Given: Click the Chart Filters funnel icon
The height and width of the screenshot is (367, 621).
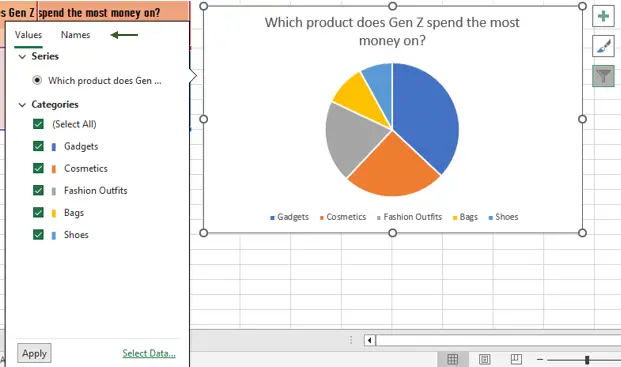Looking at the screenshot, I should (x=603, y=76).
